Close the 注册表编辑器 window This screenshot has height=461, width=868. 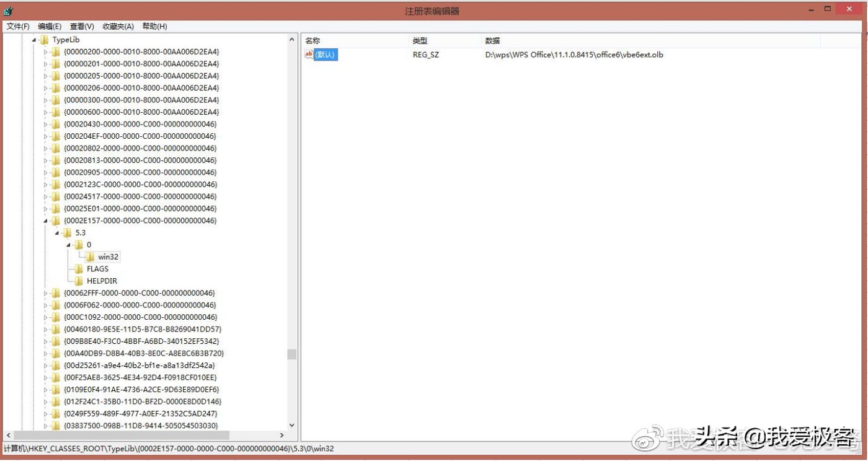click(x=850, y=10)
